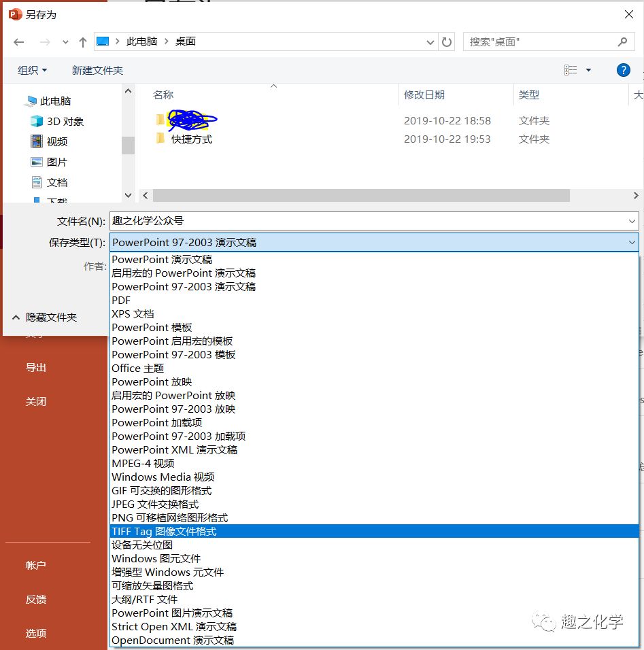Viewport: 644px width, 650px height.
Task: Expand the file name history dropdown
Action: click(x=632, y=222)
